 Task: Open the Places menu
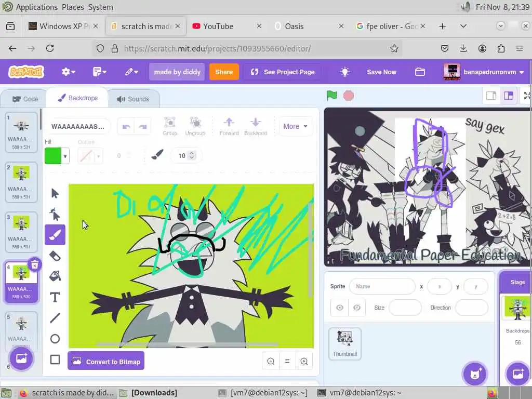pyautogui.click(x=73, y=7)
